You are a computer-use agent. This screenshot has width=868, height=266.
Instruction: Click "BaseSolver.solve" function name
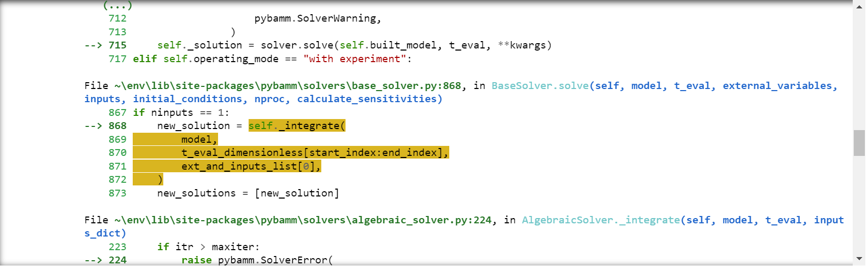pyautogui.click(x=540, y=86)
